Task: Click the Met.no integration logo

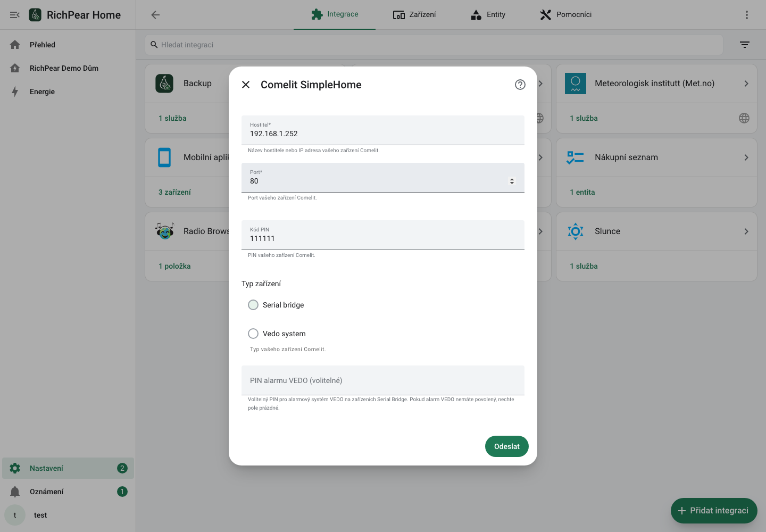Action: (x=576, y=84)
